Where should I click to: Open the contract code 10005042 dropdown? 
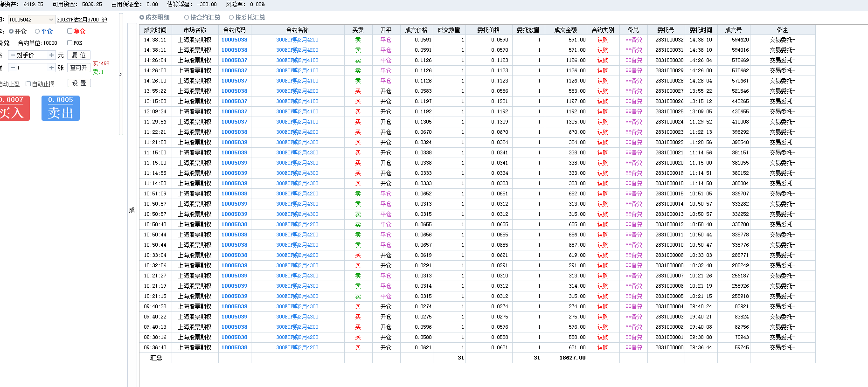pos(51,20)
